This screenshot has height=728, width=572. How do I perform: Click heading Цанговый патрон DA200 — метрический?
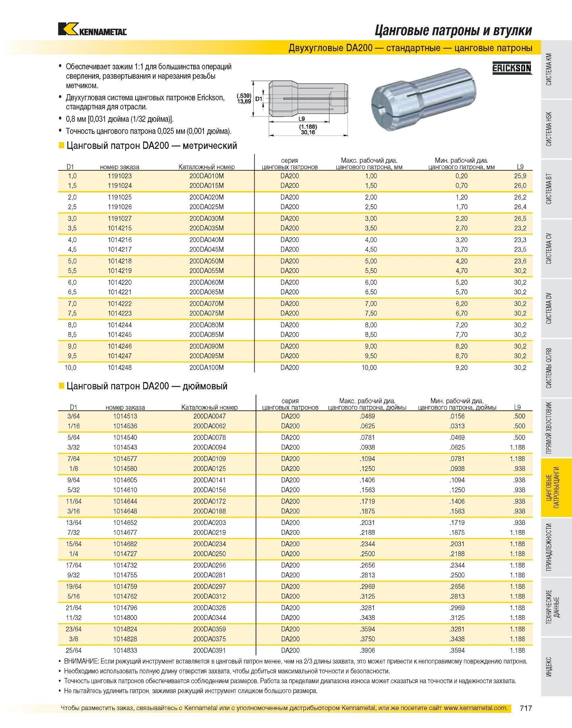(x=152, y=146)
